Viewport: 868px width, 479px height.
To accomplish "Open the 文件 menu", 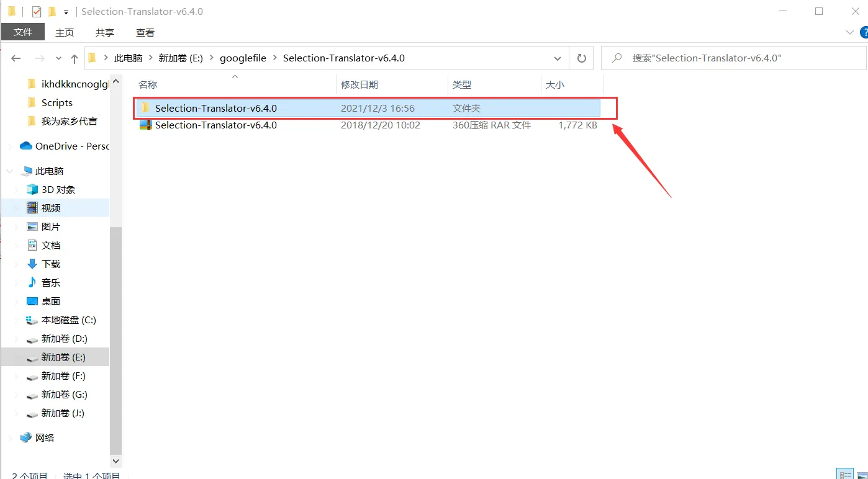I will (23, 32).
